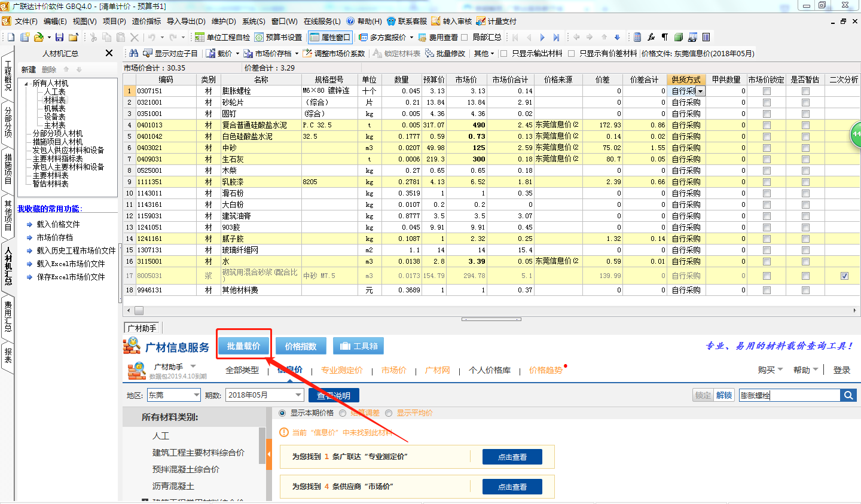
Task: Open 文件(F) menu
Action: pos(26,21)
